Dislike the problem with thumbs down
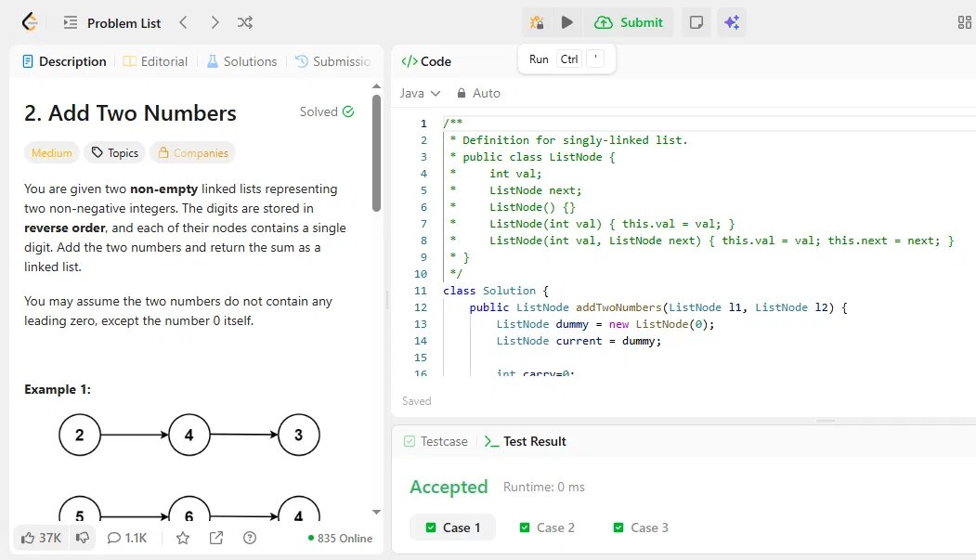 [x=82, y=538]
